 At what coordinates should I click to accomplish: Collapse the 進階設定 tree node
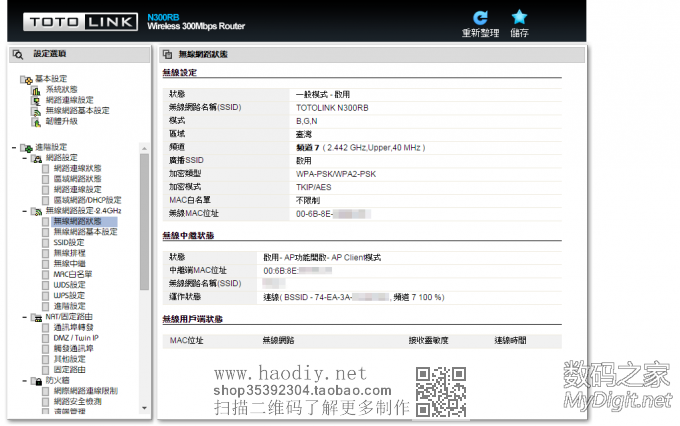coord(13,147)
